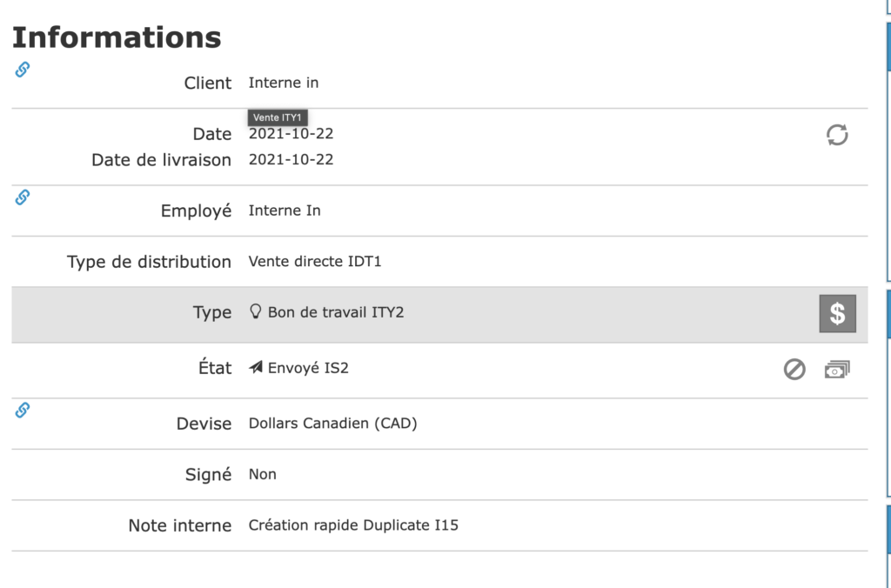The width and height of the screenshot is (891, 588).
Task: Click the "Informations" section heading
Action: [x=117, y=37]
